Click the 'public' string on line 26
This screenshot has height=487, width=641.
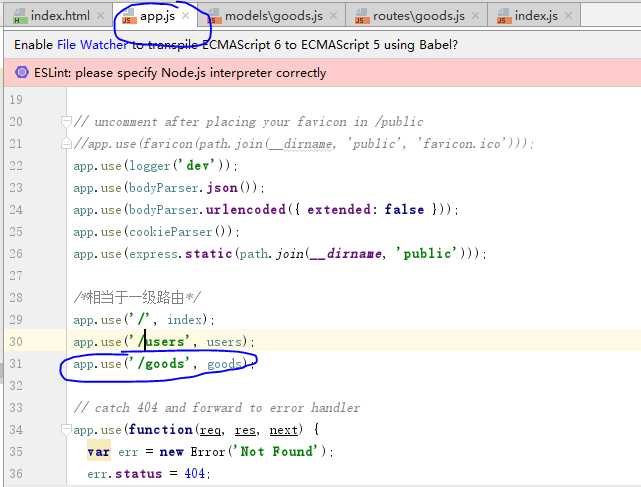click(x=427, y=254)
